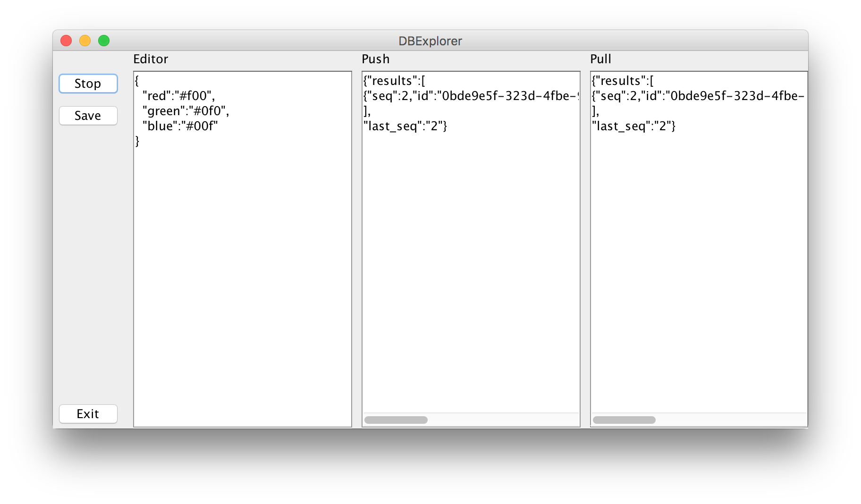The height and width of the screenshot is (504, 861).
Task: Click the green line in Editor
Action: pos(186,111)
